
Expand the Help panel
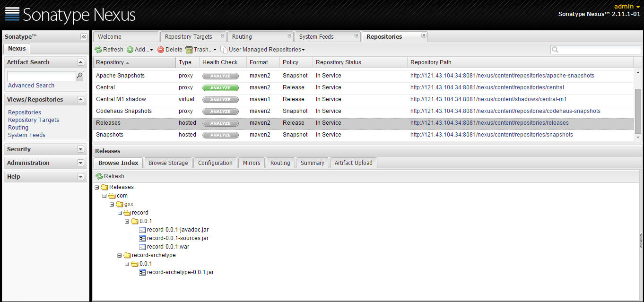80,177
